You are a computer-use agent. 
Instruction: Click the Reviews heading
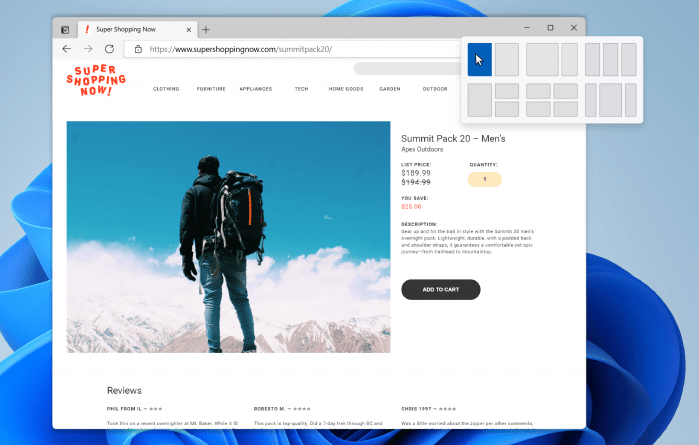[124, 391]
